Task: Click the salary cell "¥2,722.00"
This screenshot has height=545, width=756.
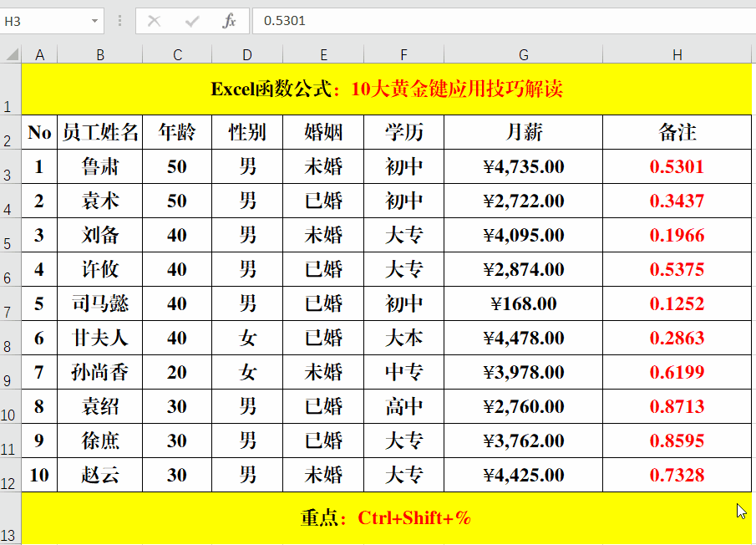Action: coord(523,201)
